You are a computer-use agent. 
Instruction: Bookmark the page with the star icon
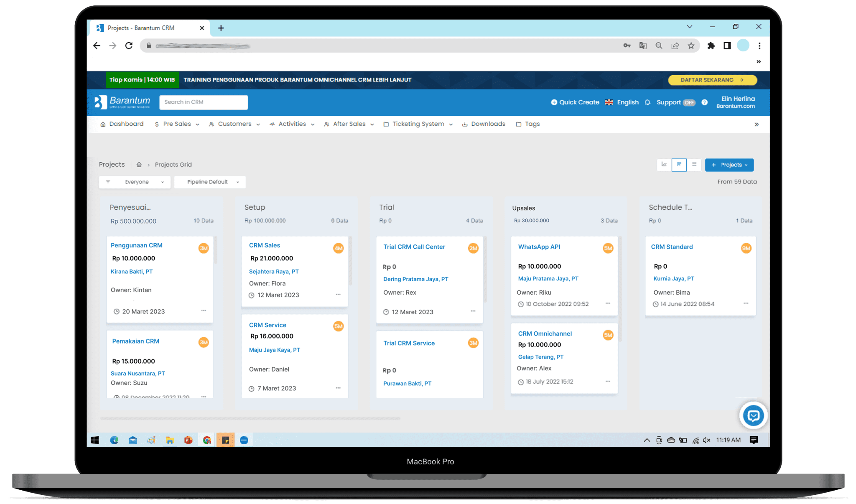[x=691, y=46]
